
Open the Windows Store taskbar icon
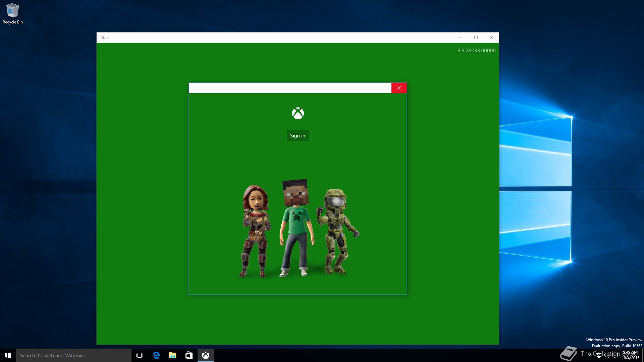tap(189, 355)
